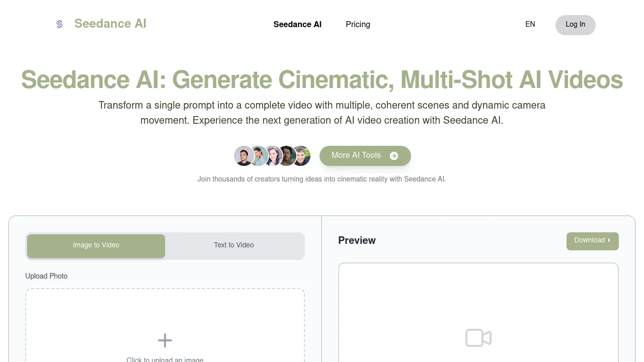Open the EN language selector
The height and width of the screenshot is (362, 644).
click(x=530, y=24)
